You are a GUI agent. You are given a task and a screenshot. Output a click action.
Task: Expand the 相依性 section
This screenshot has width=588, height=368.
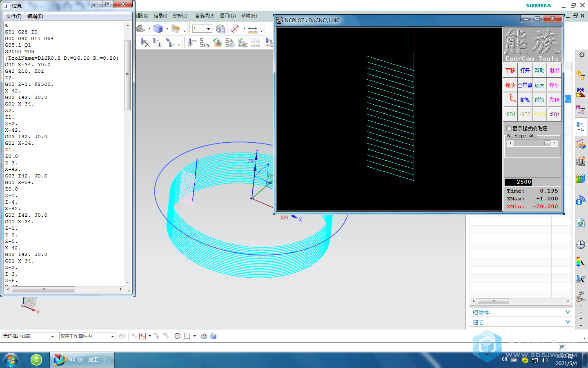[521, 313]
